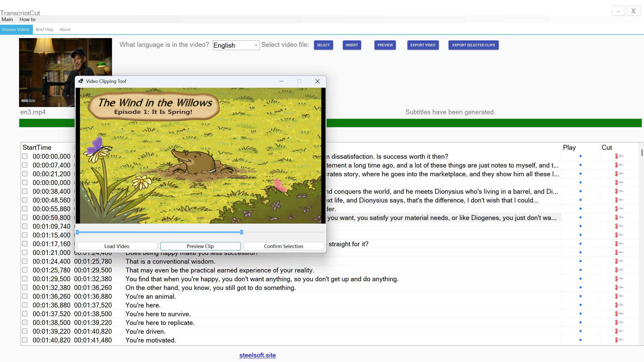
Task: Play the row starting 00:00:21,200
Action: pyautogui.click(x=580, y=174)
